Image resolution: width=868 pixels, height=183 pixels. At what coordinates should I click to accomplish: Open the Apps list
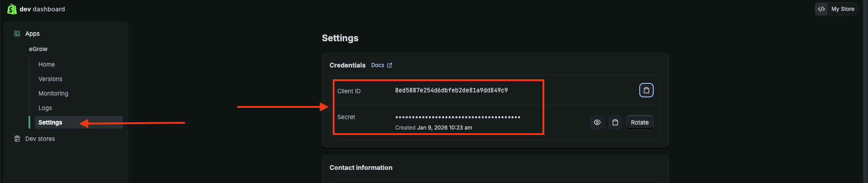(33, 34)
